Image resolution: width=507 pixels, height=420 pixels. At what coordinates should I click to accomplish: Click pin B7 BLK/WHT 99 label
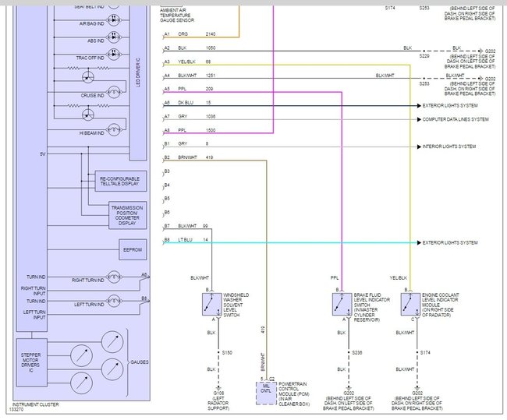click(x=186, y=226)
